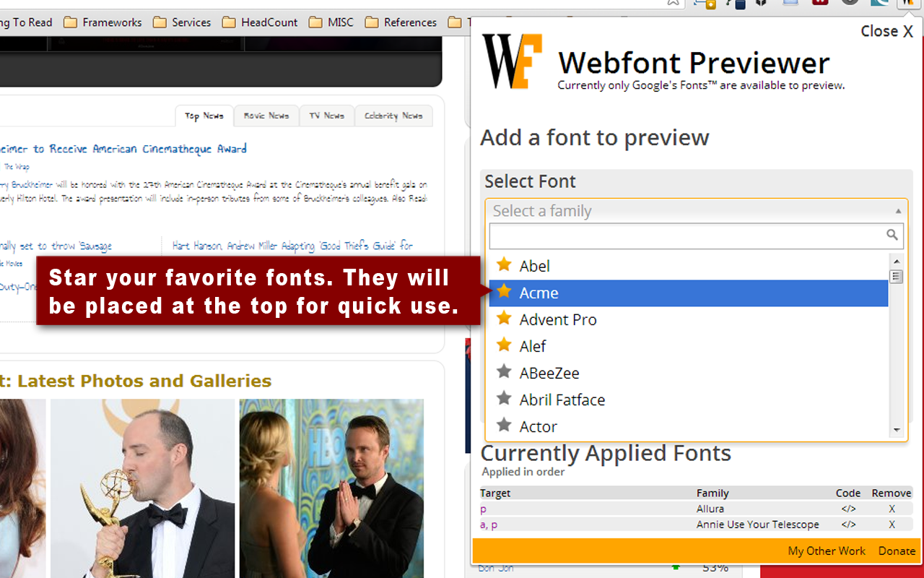The width and height of the screenshot is (924, 578).
Task: Show code for the Allura font row
Action: [848, 509]
